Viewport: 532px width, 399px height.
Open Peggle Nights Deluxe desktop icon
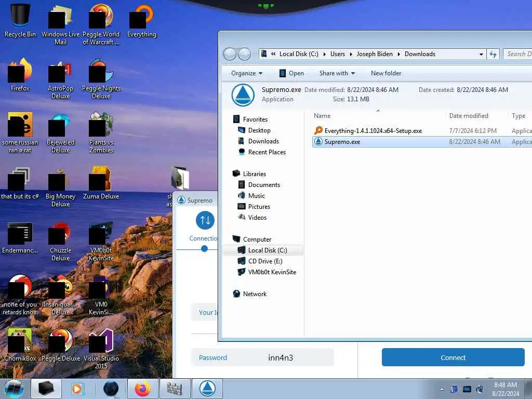(101, 79)
